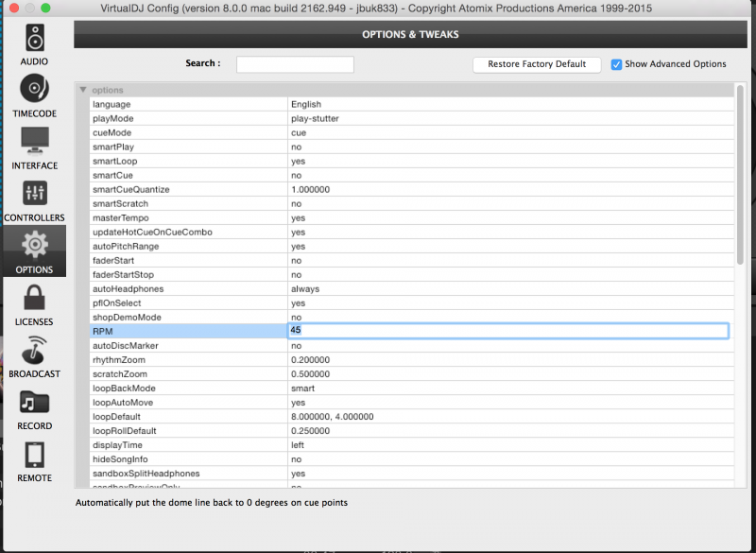Click the Search text field
The image size is (756, 553).
tap(295, 64)
